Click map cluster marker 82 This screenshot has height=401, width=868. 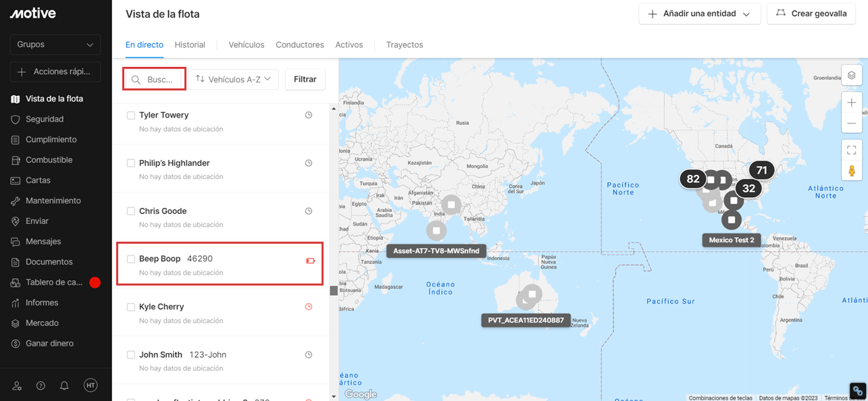pyautogui.click(x=693, y=179)
